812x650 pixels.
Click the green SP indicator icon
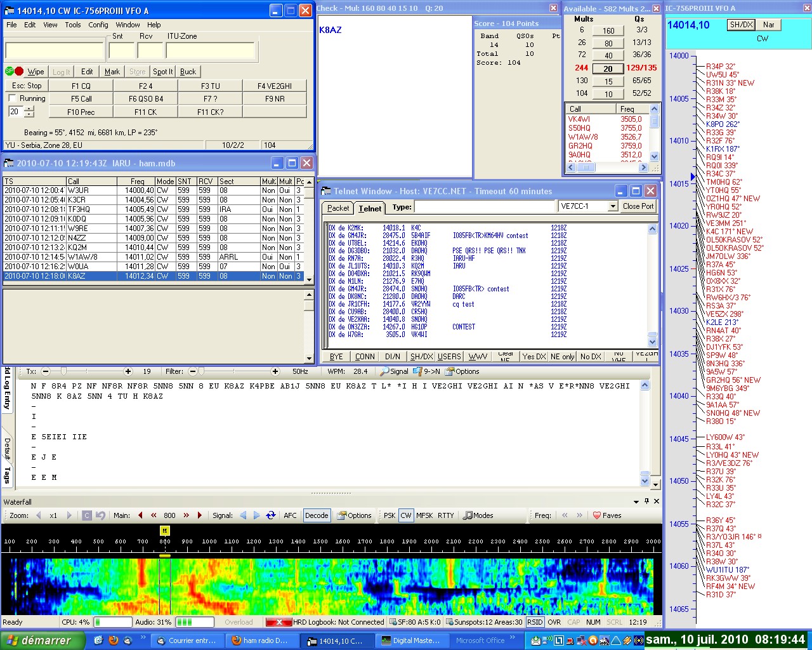click(x=10, y=71)
